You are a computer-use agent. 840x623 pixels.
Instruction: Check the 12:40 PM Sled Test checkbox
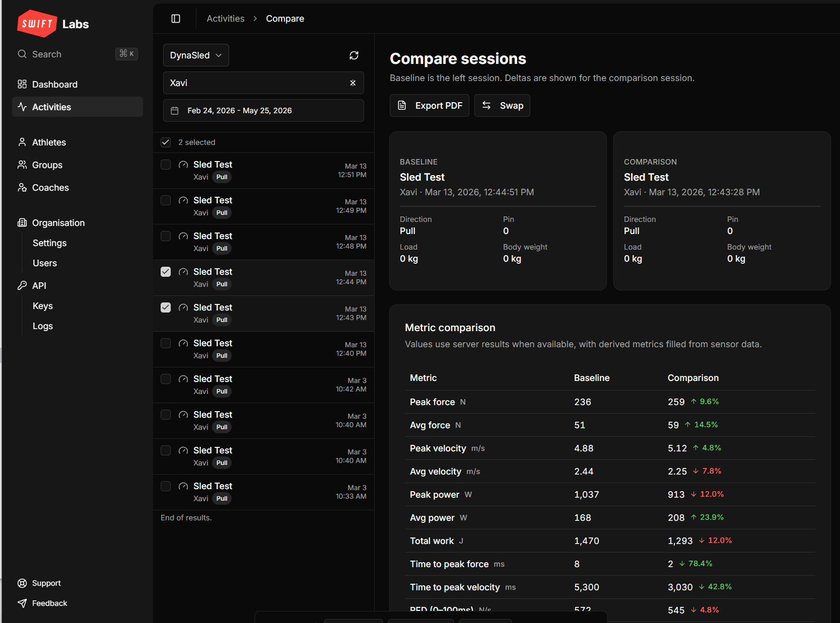click(x=166, y=343)
